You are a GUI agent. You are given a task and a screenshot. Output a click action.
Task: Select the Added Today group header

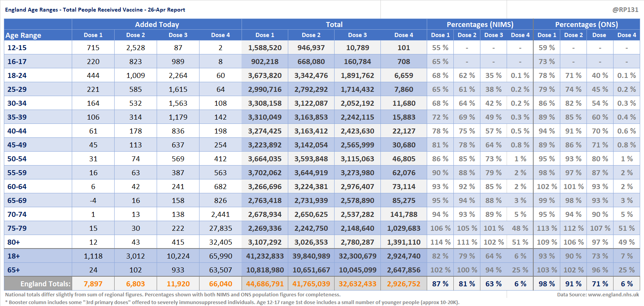tap(157, 24)
